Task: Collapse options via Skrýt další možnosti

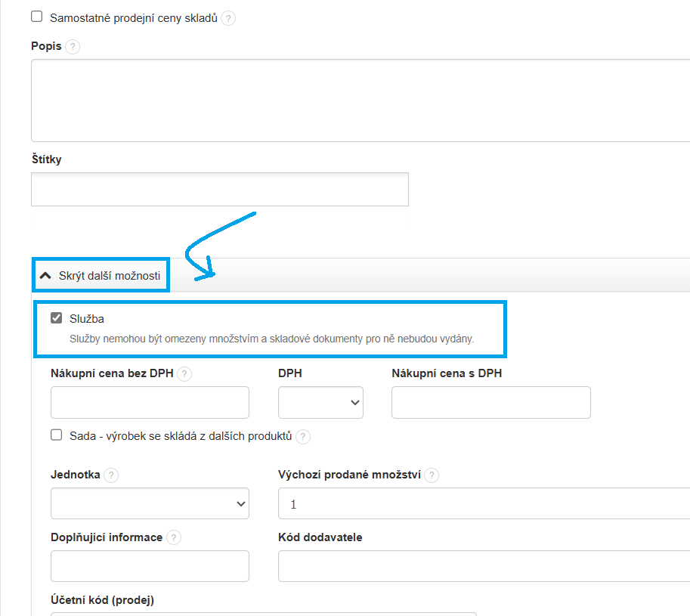Action: pos(109,276)
